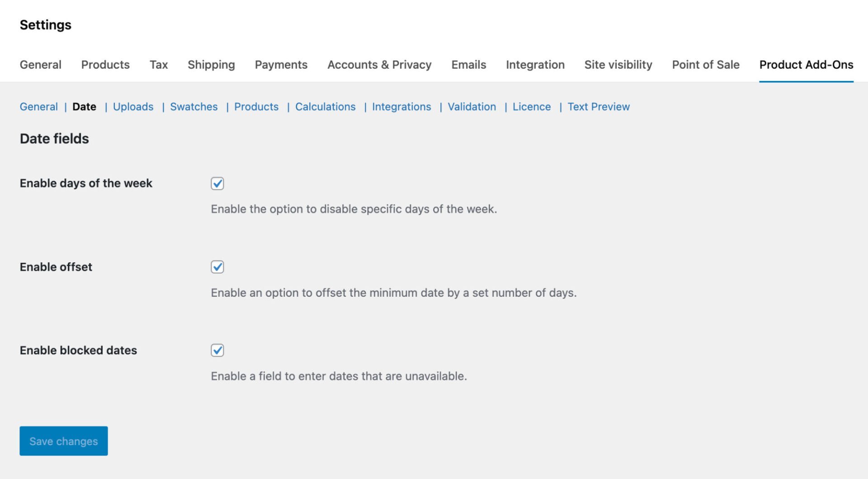Return to the General add-ons settings
Image resolution: width=868 pixels, height=479 pixels.
click(38, 107)
